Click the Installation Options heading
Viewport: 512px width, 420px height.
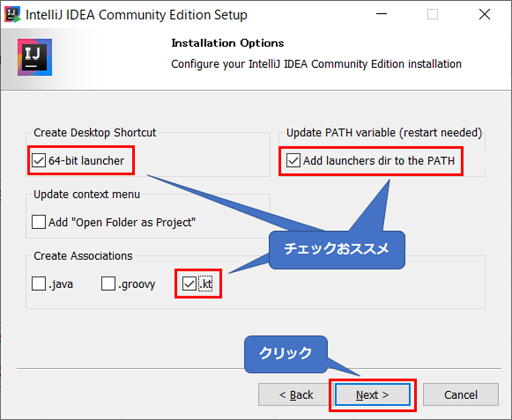[228, 43]
